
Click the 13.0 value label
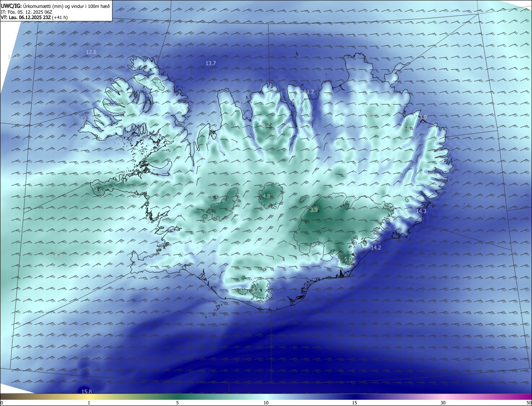tap(422, 118)
